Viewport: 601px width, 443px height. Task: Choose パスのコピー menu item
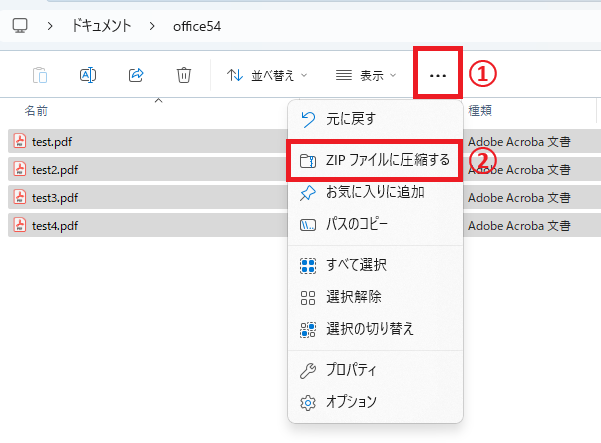tap(375, 224)
